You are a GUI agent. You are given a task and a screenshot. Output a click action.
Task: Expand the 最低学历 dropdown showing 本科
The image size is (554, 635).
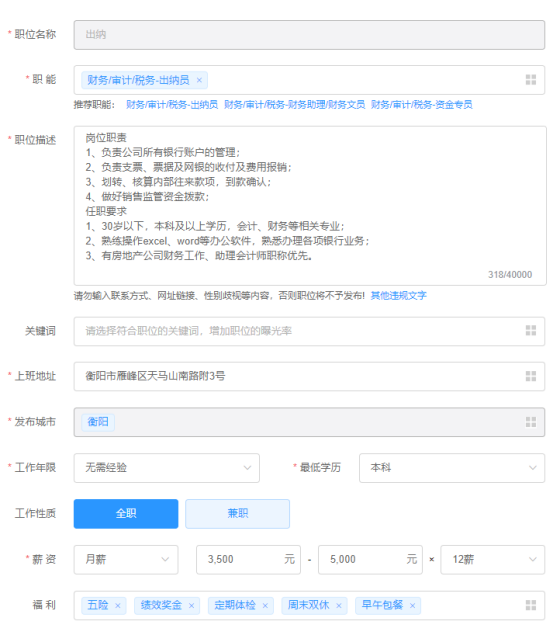(452, 468)
